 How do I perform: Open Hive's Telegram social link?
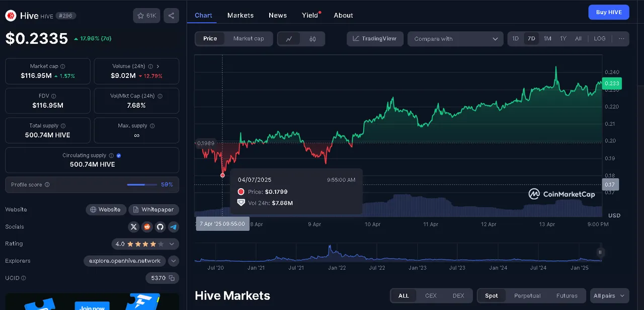point(174,227)
